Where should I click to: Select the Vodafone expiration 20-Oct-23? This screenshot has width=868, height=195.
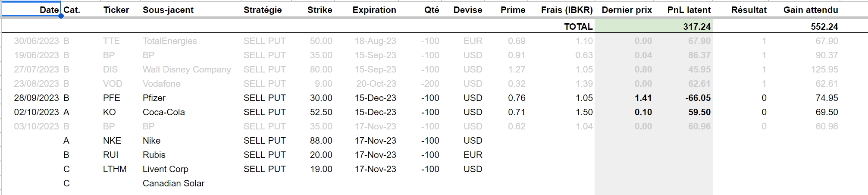point(376,84)
